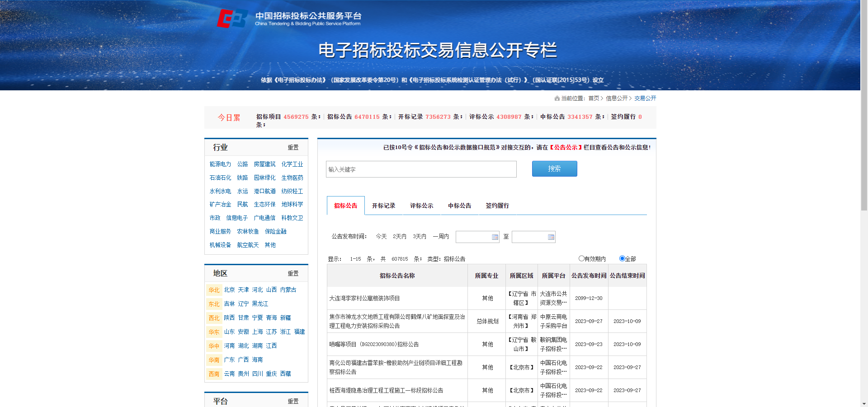The height and width of the screenshot is (407, 868).
Task: Choose the 海南 region
Action: pyautogui.click(x=257, y=360)
